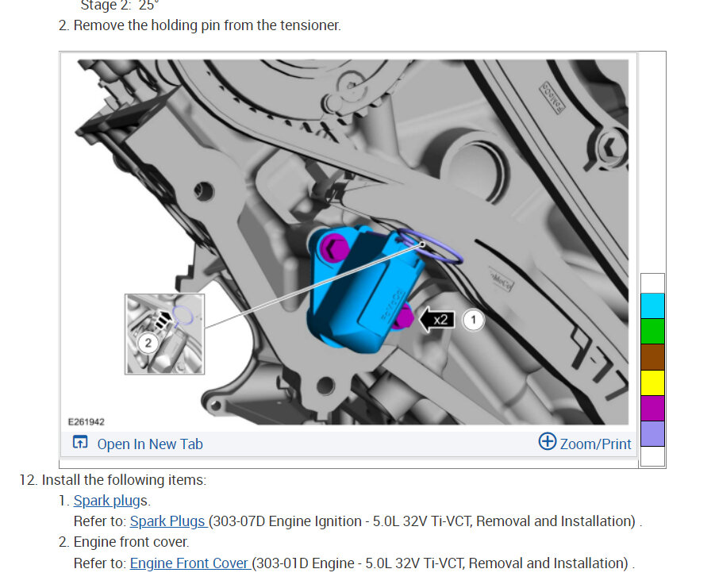Viewport: 715px width, 588px height.
Task: Click the purple holding pin ring
Action: (x=430, y=246)
